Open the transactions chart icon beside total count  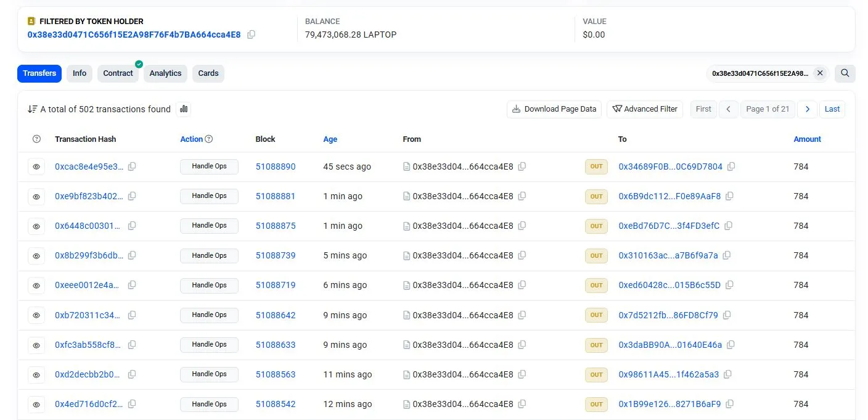point(183,109)
